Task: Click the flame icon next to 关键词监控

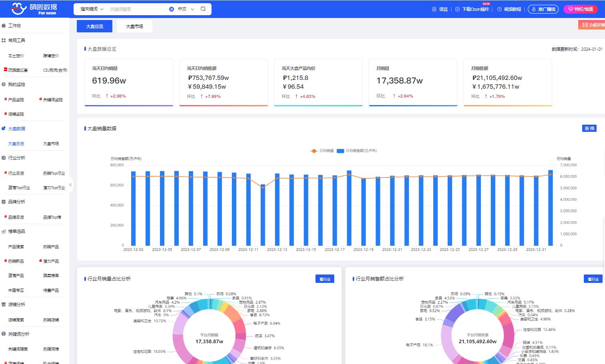Action: pyautogui.click(x=41, y=99)
